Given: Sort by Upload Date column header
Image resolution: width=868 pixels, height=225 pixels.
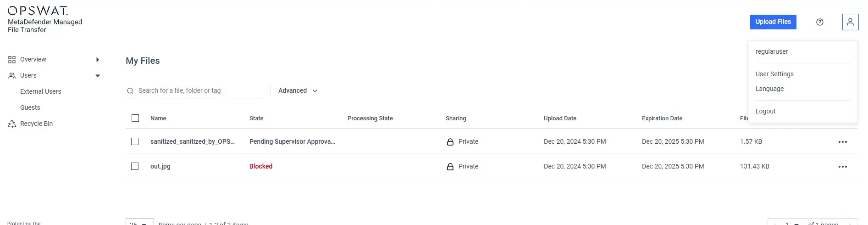Looking at the screenshot, I should (560, 118).
